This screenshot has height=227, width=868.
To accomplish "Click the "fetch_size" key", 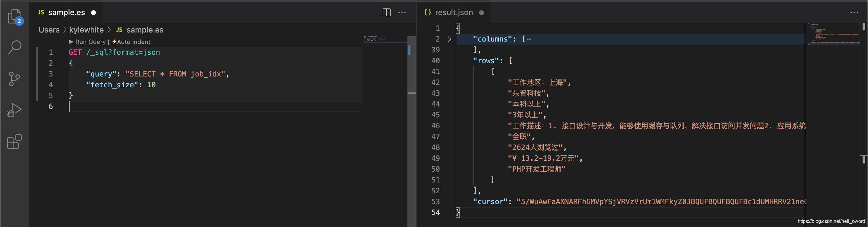I will [x=112, y=85].
